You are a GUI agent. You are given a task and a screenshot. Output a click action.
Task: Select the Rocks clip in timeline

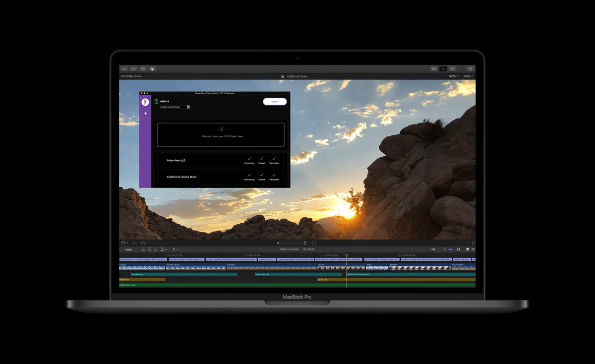[x=341, y=267]
